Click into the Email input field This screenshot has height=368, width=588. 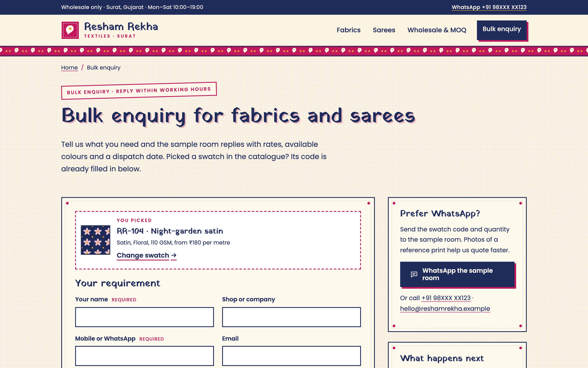point(291,356)
